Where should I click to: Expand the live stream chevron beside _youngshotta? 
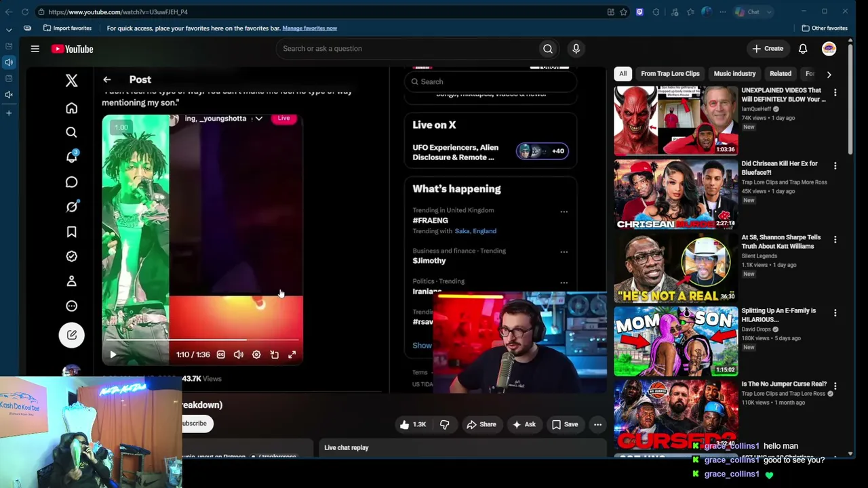click(x=258, y=119)
